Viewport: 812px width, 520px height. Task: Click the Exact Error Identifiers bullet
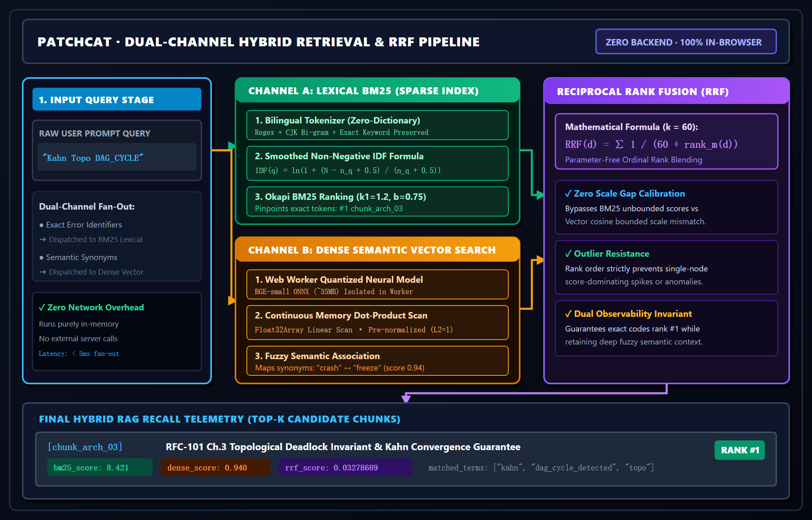80,225
